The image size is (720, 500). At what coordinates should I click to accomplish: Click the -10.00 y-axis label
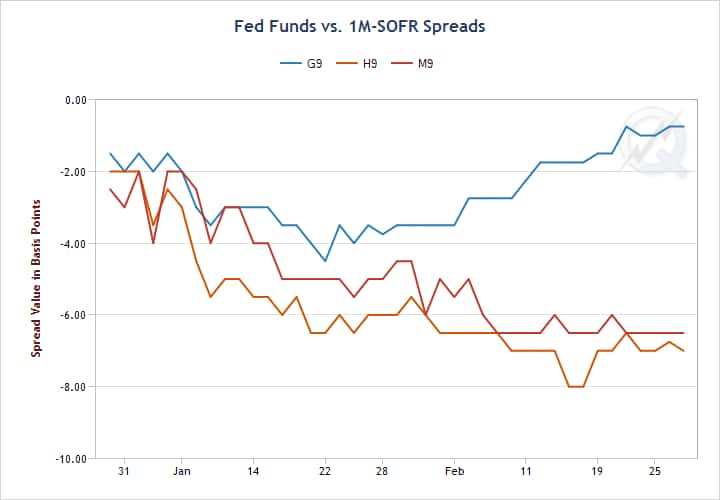tap(72, 458)
